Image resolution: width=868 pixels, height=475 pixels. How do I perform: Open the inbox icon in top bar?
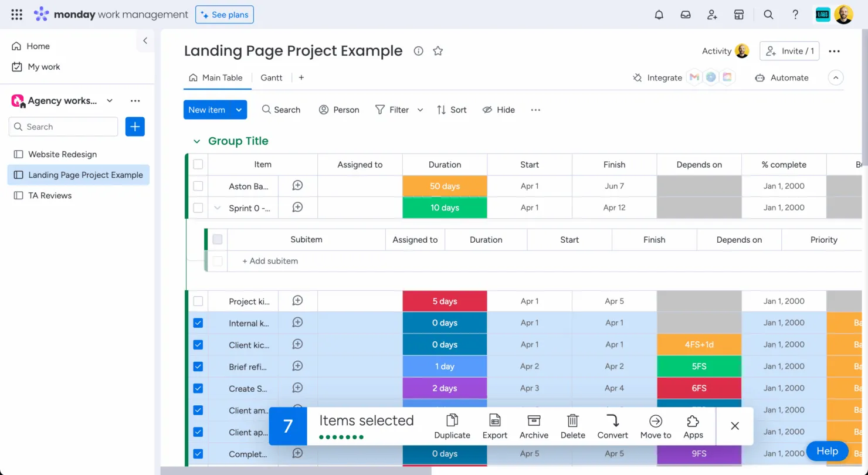(x=685, y=14)
